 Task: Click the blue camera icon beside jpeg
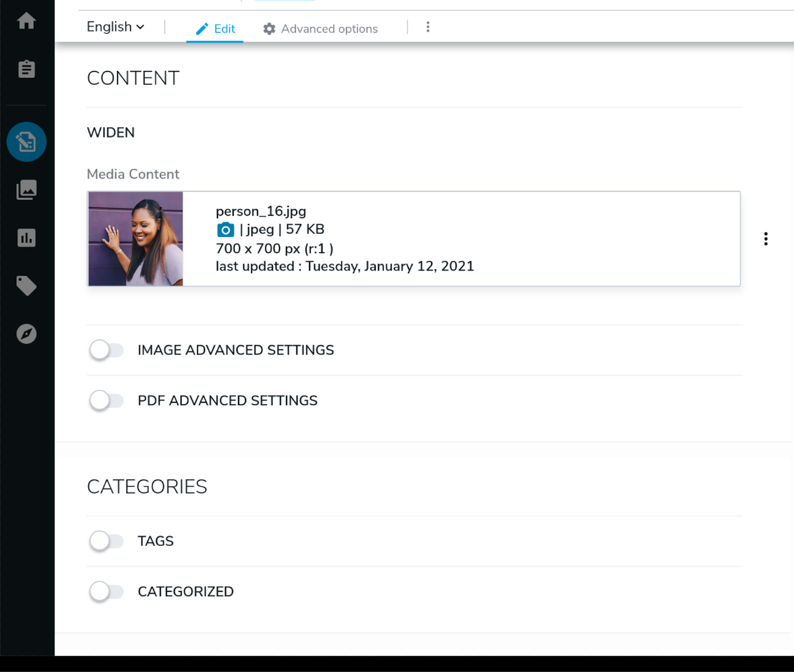tap(225, 230)
